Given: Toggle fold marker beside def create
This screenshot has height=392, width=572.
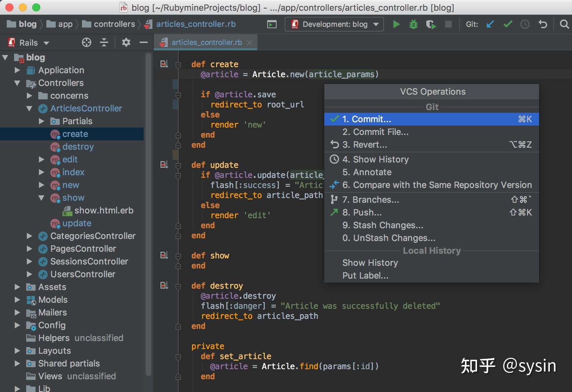Looking at the screenshot, I should (x=178, y=65).
